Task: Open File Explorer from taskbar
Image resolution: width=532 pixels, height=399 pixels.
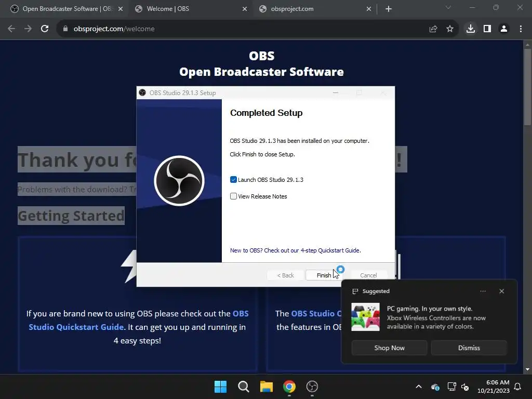Action: click(x=267, y=387)
